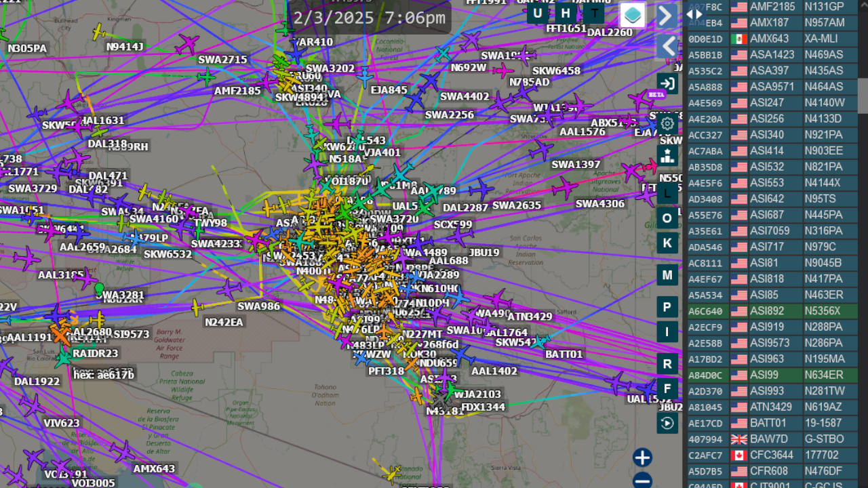The image size is (868, 488).
Task: Toggle the O button in the side column
Action: pos(667,218)
